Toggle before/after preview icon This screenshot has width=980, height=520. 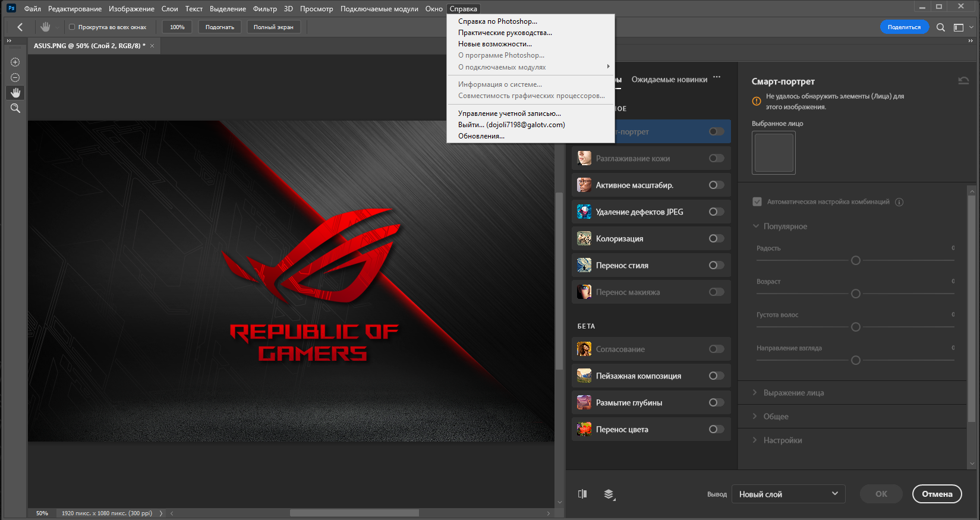tap(582, 494)
